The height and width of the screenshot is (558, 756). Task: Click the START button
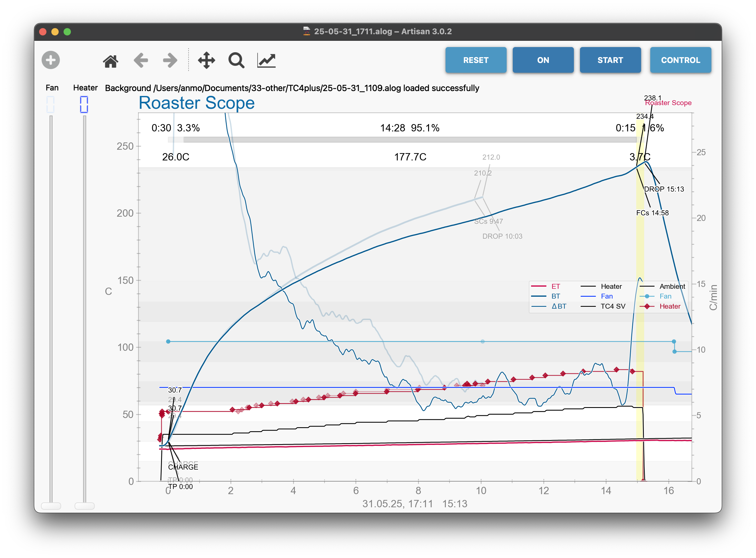(610, 60)
